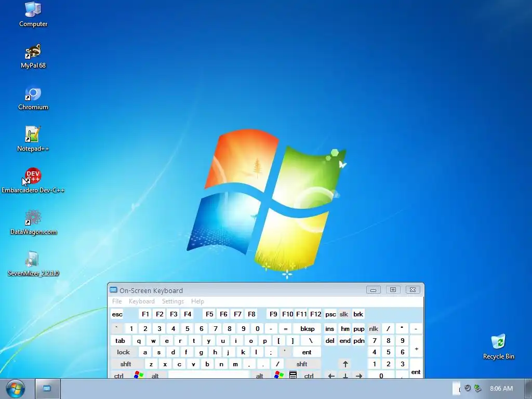
Task: Select the DataWagon.com desktop shortcut
Action: pos(33,222)
